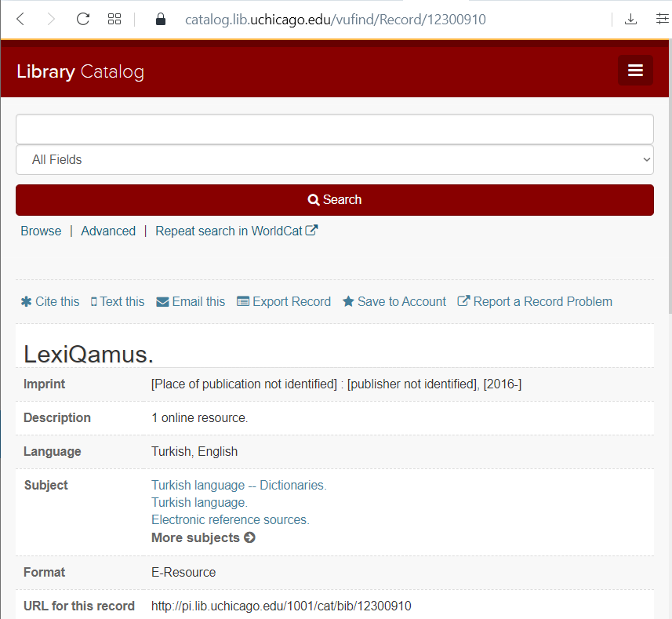
Task: Open the All Fields dropdown
Action: (x=335, y=159)
